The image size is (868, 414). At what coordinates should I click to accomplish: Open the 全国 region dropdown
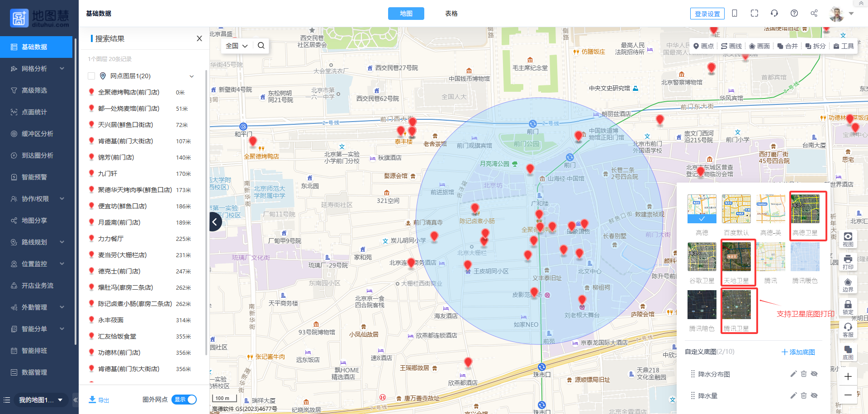click(x=237, y=46)
